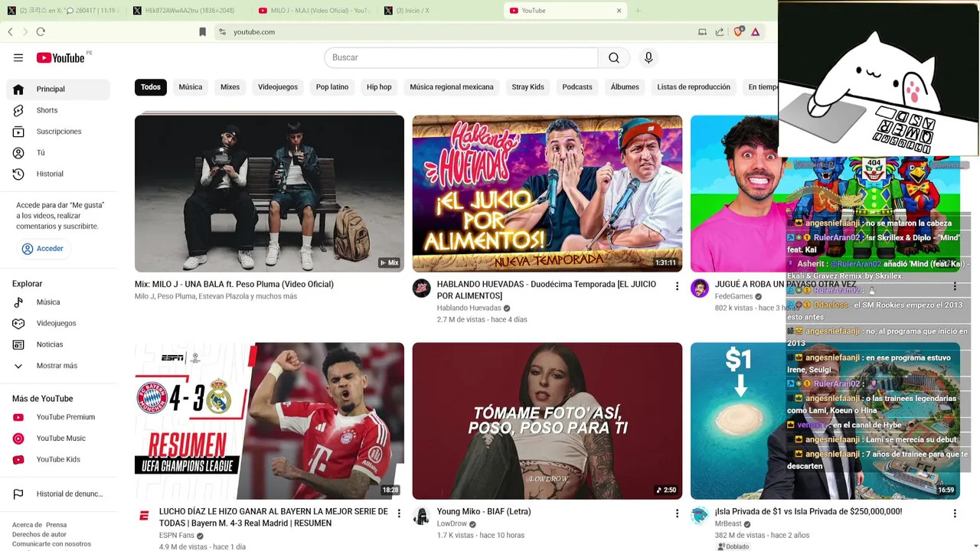Open the LowDrow channel avatar

(x=422, y=515)
